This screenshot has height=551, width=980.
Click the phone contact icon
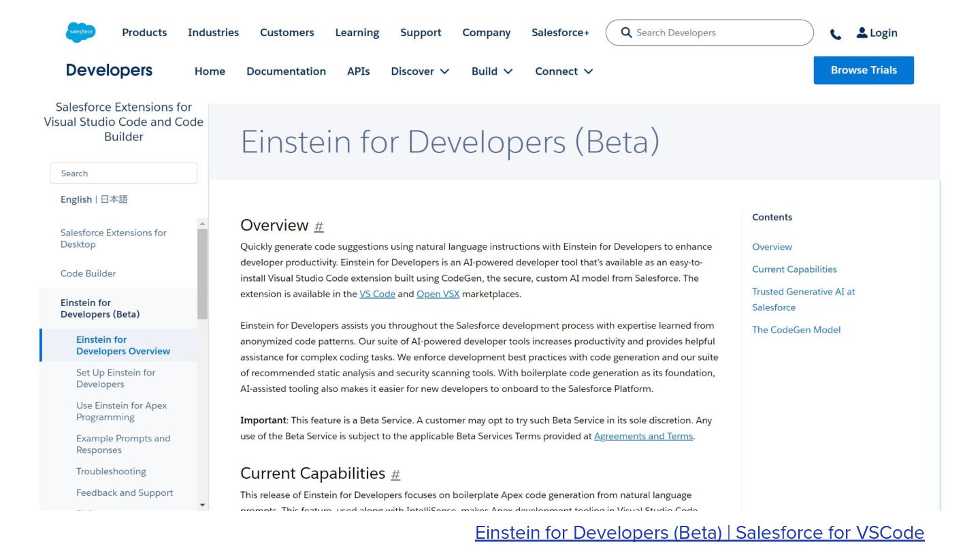[836, 34]
